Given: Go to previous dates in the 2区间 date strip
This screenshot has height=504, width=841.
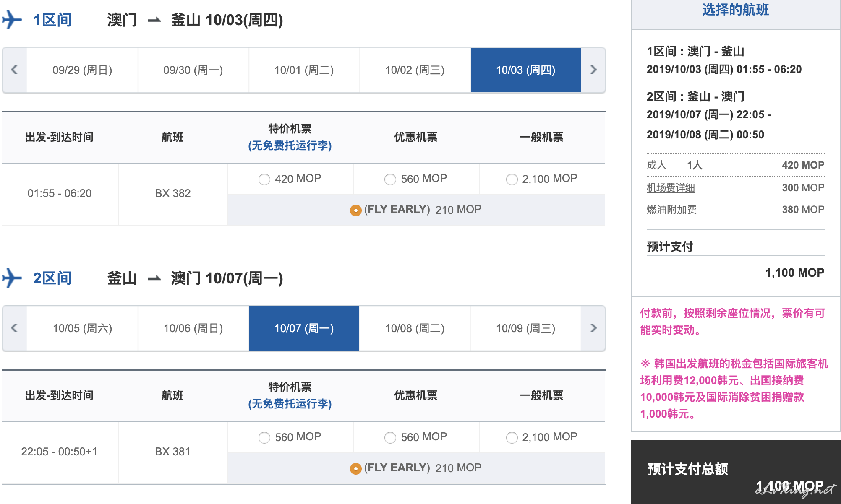Looking at the screenshot, I should click(x=14, y=328).
